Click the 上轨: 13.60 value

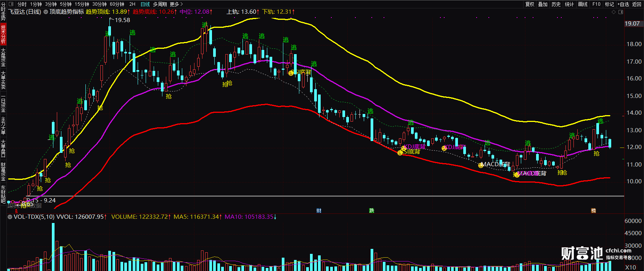(x=243, y=12)
